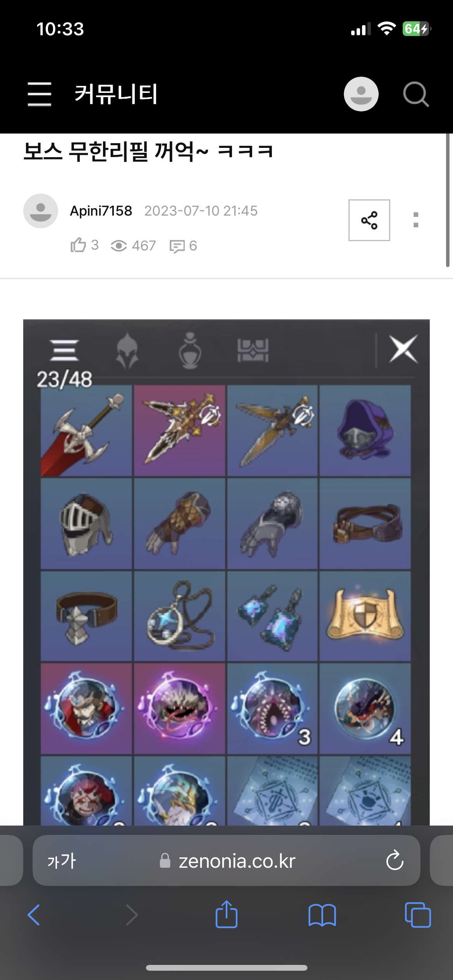Image resolution: width=453 pixels, height=980 pixels.
Task: Tap the profile avatar in the header
Action: pyautogui.click(x=361, y=94)
